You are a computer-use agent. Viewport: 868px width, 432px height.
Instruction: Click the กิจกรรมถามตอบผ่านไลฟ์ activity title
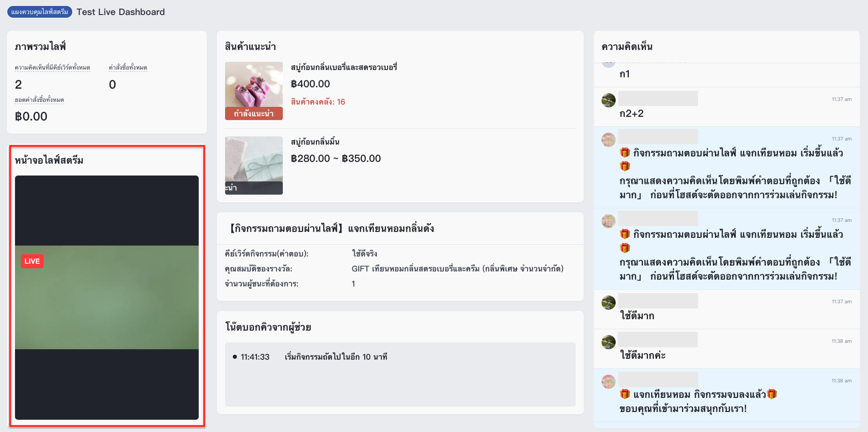coord(332,229)
